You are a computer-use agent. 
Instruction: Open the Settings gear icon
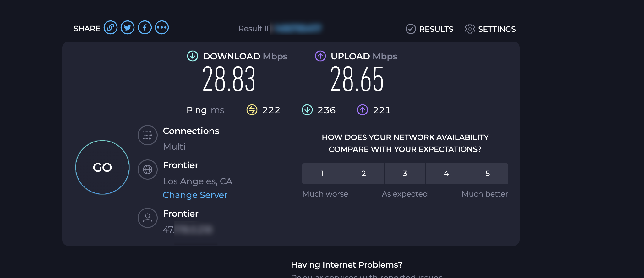pyautogui.click(x=470, y=29)
